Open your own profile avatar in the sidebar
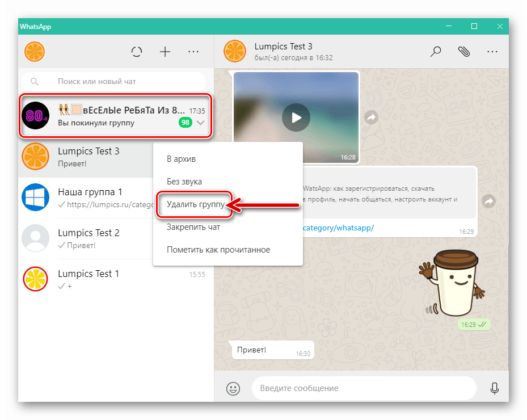Viewport: 527px width, 420px height. pyautogui.click(x=34, y=52)
